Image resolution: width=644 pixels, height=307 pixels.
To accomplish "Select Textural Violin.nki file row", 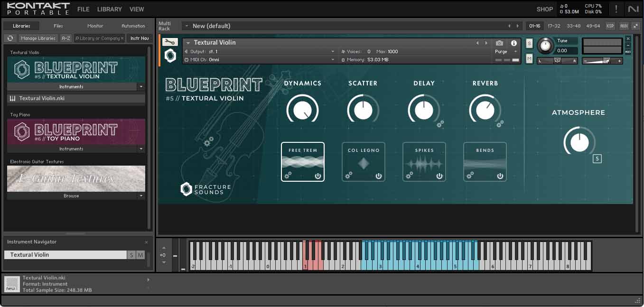I will [76, 99].
